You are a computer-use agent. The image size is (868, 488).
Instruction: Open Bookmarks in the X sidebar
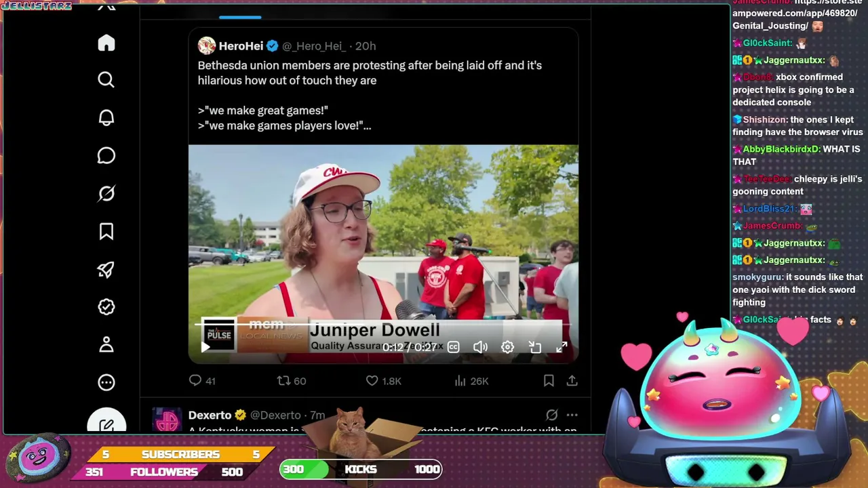106,232
